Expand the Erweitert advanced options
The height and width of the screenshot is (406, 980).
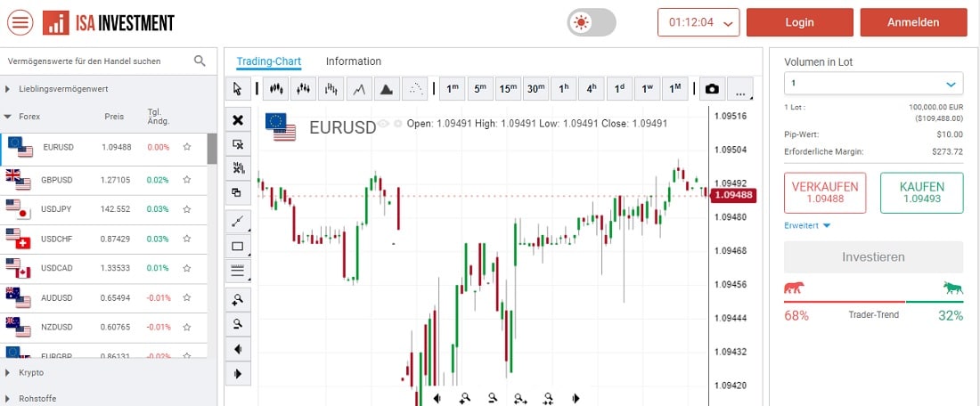(x=807, y=225)
